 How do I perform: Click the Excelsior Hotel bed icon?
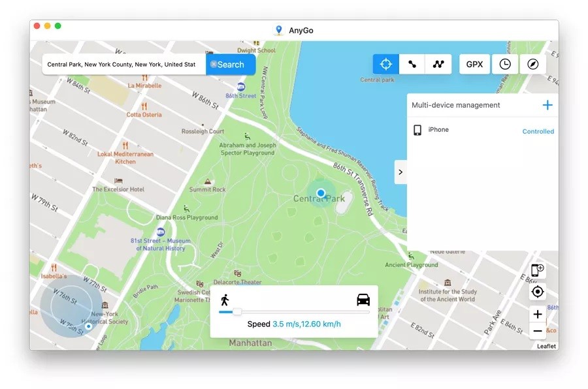(118, 181)
